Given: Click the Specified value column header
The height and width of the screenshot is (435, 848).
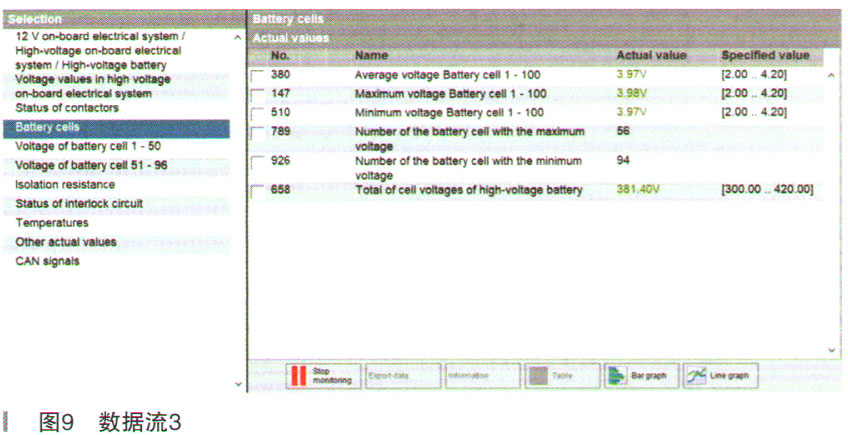Looking at the screenshot, I should [765, 55].
